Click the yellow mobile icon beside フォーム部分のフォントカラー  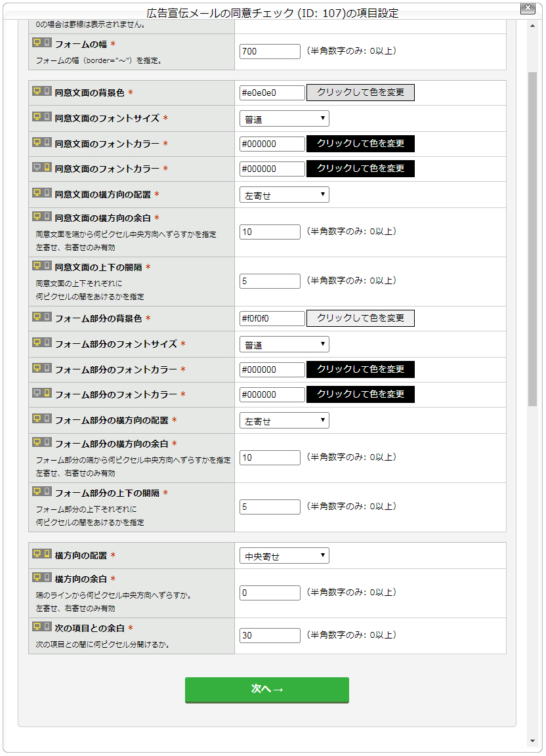[47, 392]
